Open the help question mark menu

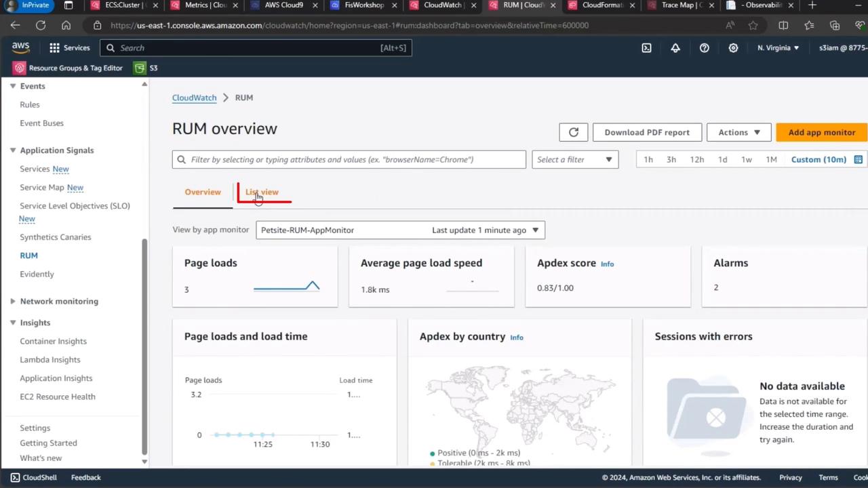click(705, 48)
